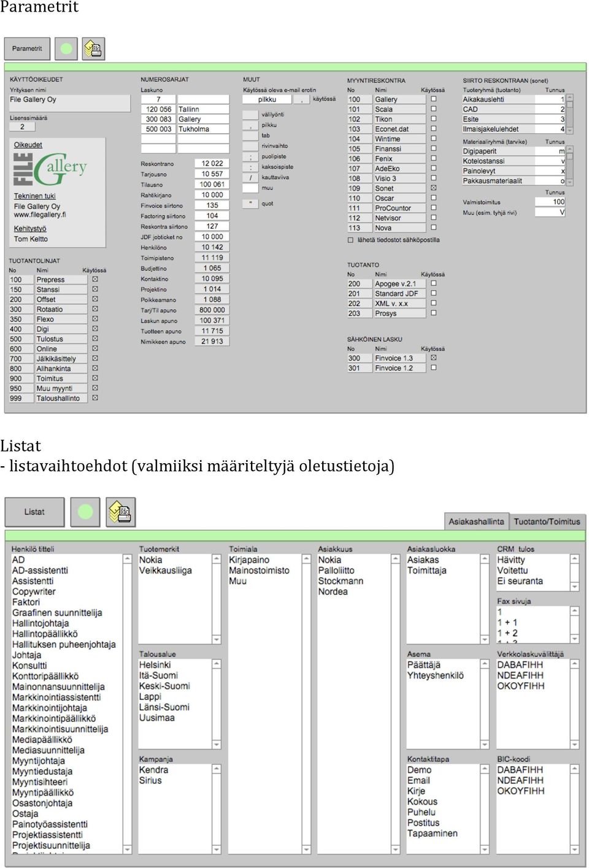Click up arrow of Toimiala list
Viewport: 589px width, 868px height.
pyautogui.click(x=306, y=559)
